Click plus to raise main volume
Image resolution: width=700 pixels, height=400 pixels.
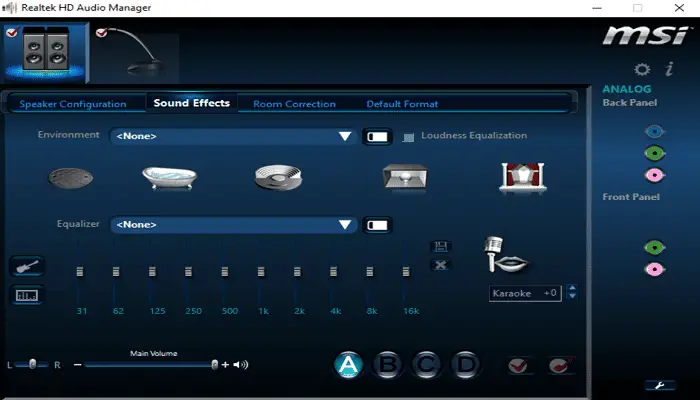(x=225, y=365)
